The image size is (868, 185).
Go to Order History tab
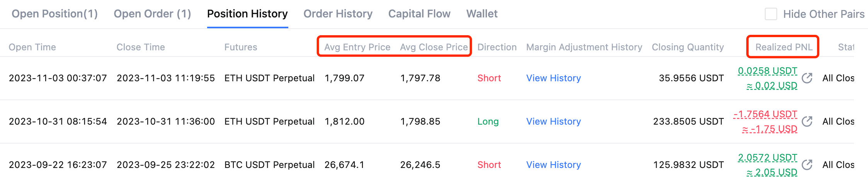point(338,14)
